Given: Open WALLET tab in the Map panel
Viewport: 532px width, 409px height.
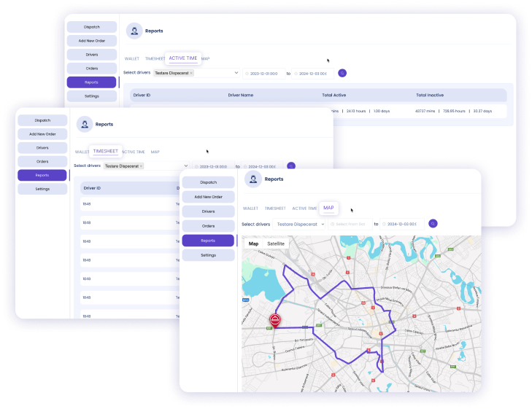Looking at the screenshot, I should [x=250, y=209].
